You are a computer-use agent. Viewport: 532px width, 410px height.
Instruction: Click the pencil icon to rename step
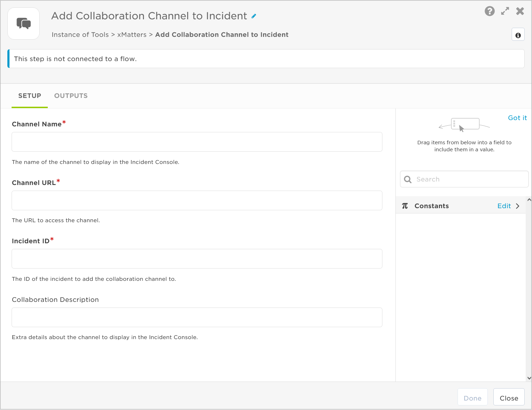254,16
